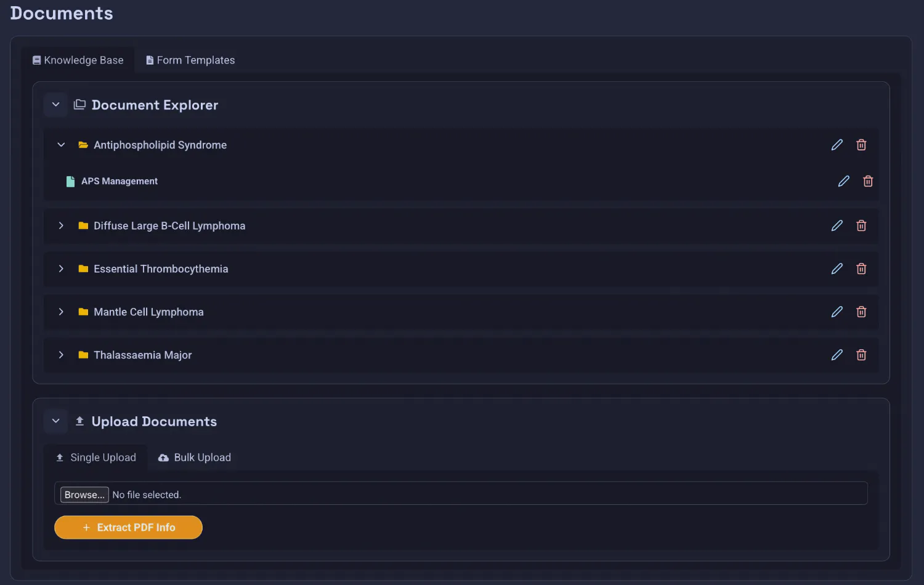Edit the Thalassaemia Major folder

coord(837,355)
